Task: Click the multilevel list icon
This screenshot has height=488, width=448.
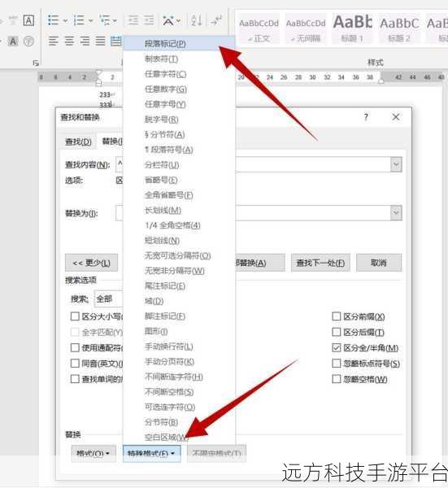Action: [x=105, y=20]
